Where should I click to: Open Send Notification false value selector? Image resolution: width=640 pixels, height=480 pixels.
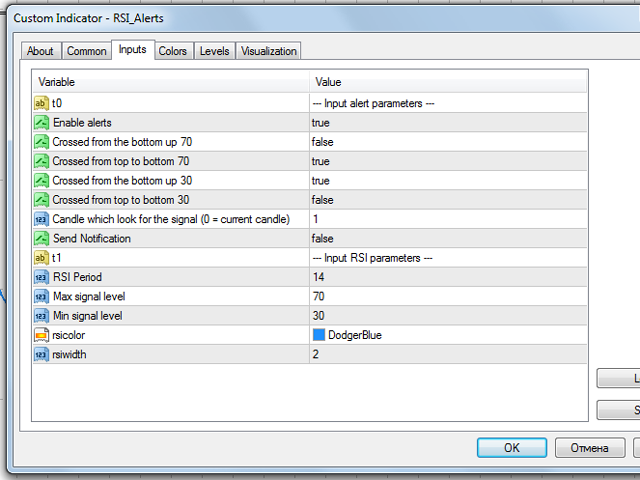[448, 238]
